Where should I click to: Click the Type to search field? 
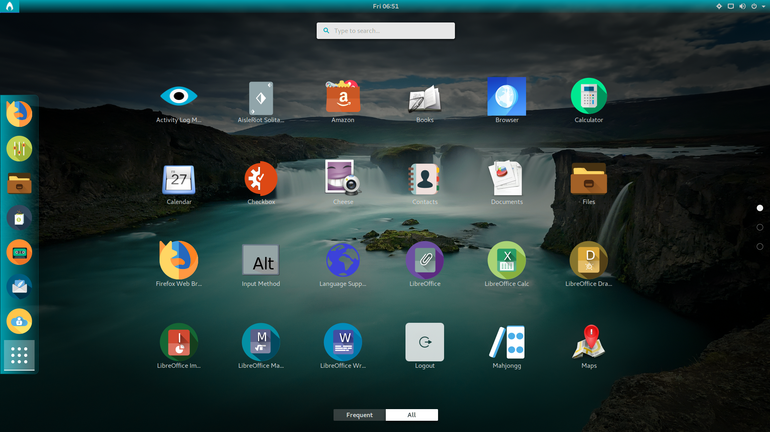pos(385,30)
